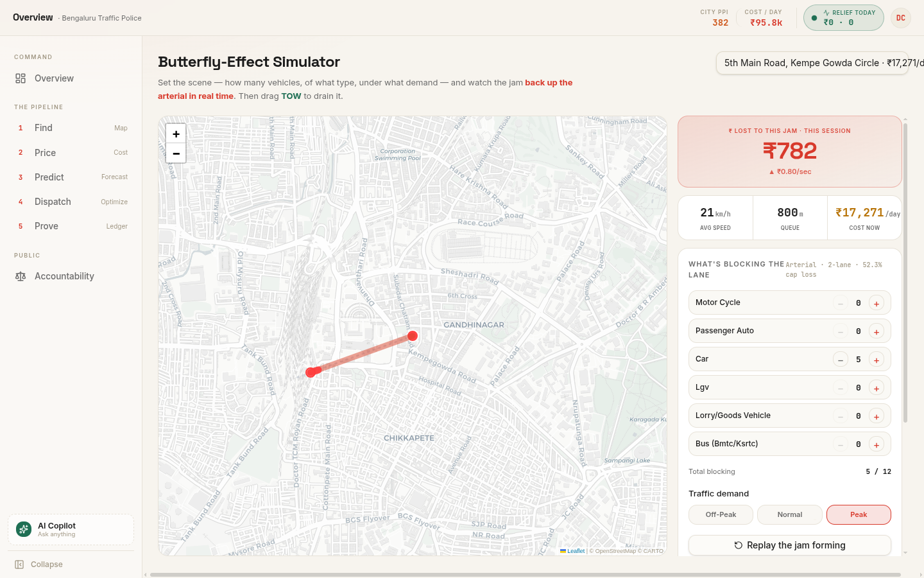Remove a Lorry/Goods Vehicle with minus
The width and height of the screenshot is (924, 578).
pos(841,416)
